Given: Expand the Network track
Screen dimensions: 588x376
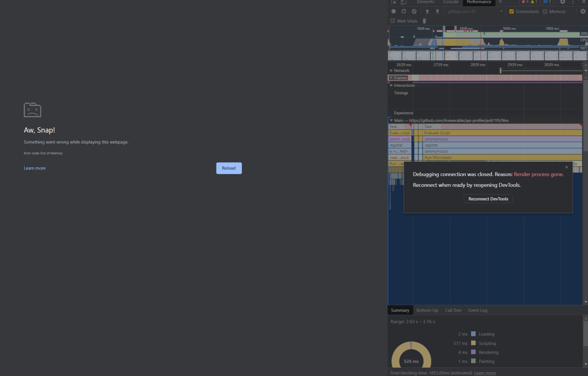Looking at the screenshot, I should point(392,71).
